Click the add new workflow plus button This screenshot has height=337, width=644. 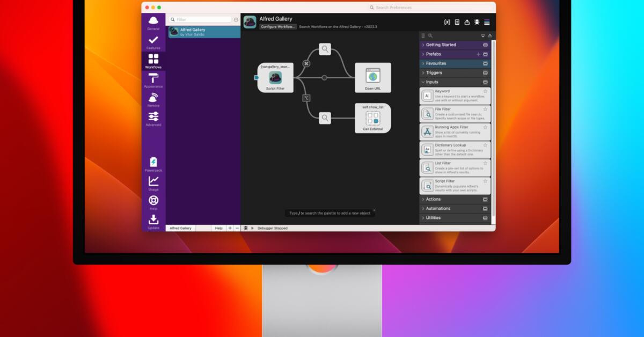(x=230, y=228)
